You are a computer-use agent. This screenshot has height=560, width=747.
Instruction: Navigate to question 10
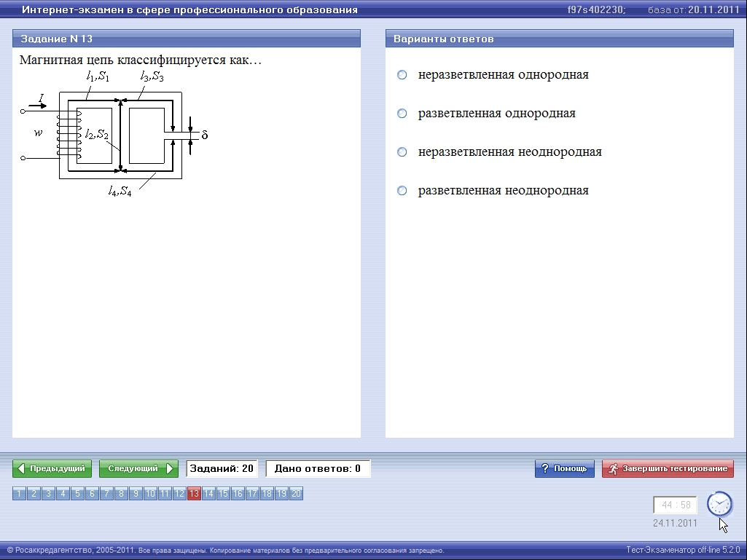coord(150,493)
